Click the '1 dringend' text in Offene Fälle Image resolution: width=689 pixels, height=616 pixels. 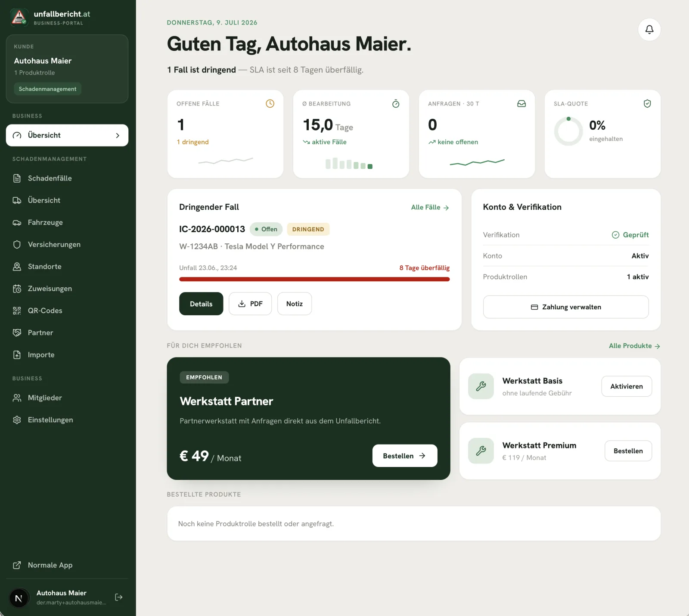click(192, 142)
